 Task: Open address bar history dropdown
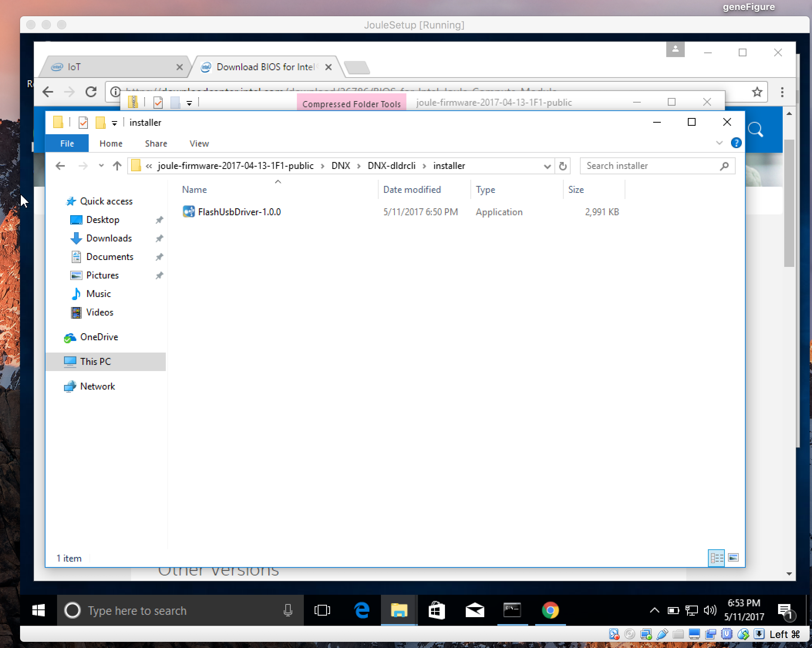click(x=547, y=166)
